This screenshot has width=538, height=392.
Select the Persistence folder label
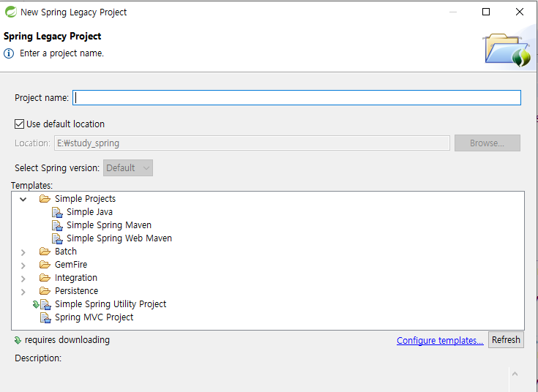tap(77, 291)
